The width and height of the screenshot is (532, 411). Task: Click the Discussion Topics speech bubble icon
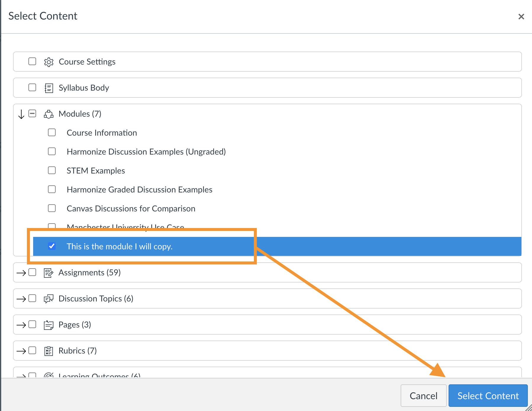tap(49, 299)
